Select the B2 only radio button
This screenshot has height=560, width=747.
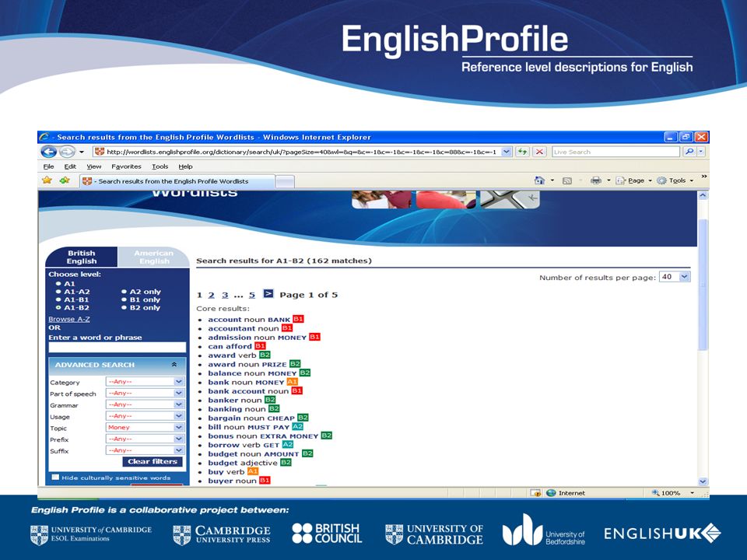124,308
